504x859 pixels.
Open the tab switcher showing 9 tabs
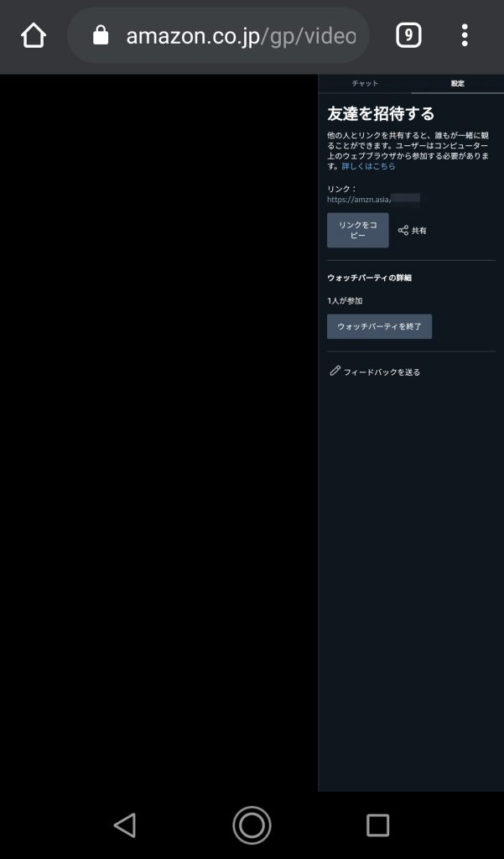(x=408, y=35)
